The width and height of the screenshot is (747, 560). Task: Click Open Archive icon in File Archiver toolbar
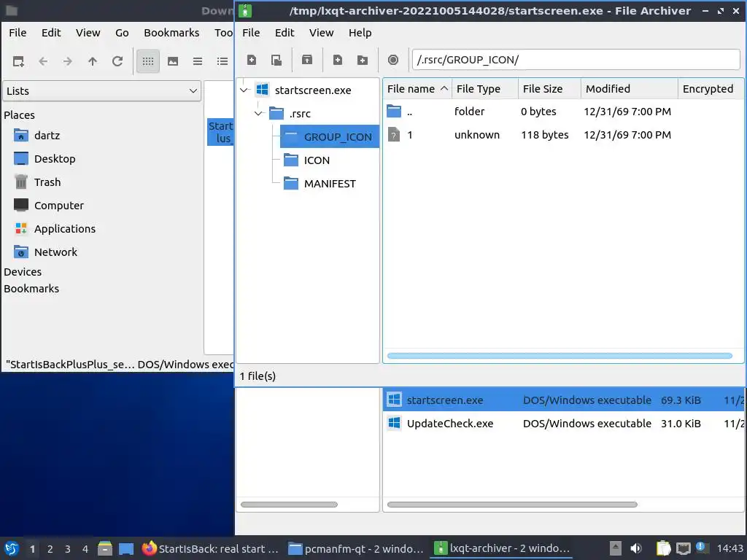(276, 60)
